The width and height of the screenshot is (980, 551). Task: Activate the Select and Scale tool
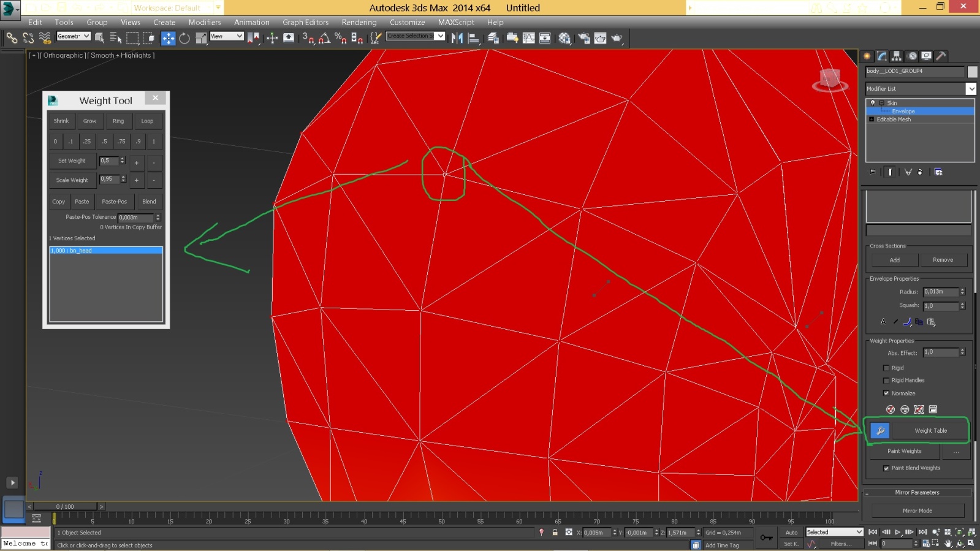coord(201,38)
